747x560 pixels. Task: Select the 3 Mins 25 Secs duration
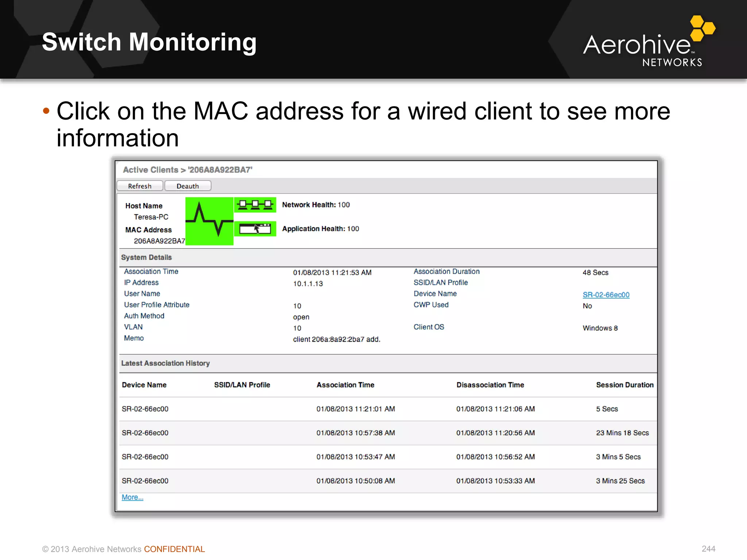tap(620, 481)
